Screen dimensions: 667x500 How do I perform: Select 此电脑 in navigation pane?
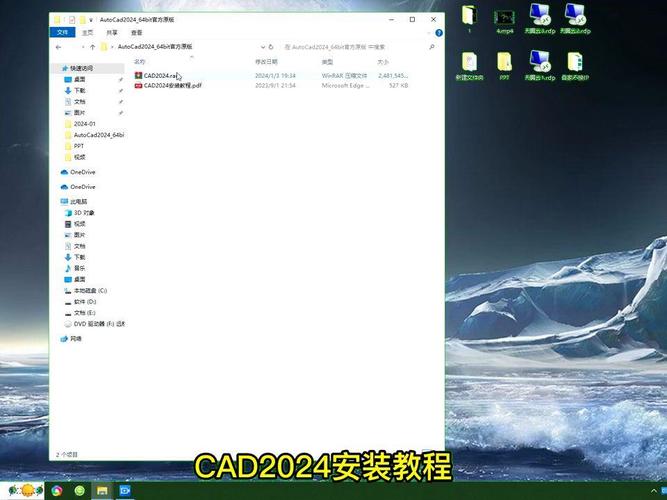[x=78, y=201]
